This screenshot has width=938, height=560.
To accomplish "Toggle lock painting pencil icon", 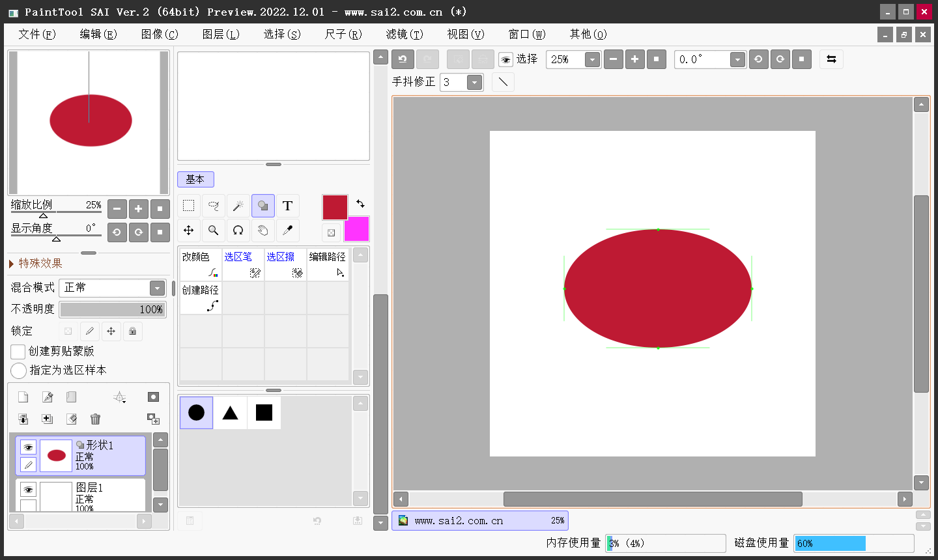I will (90, 331).
